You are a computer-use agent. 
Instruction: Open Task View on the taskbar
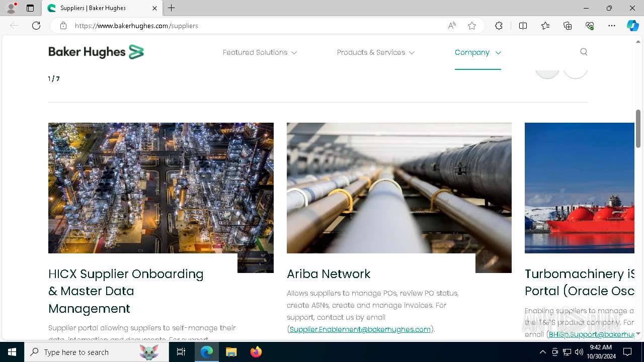coord(181,352)
